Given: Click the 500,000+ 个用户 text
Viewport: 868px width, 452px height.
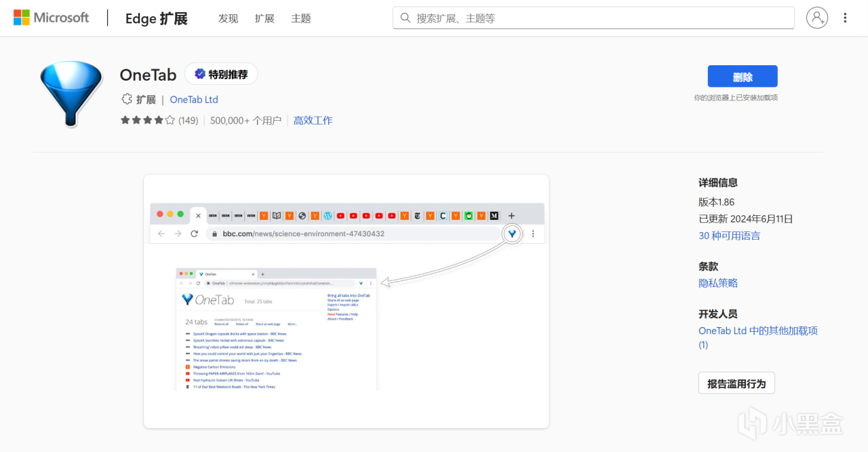Looking at the screenshot, I should (x=245, y=120).
